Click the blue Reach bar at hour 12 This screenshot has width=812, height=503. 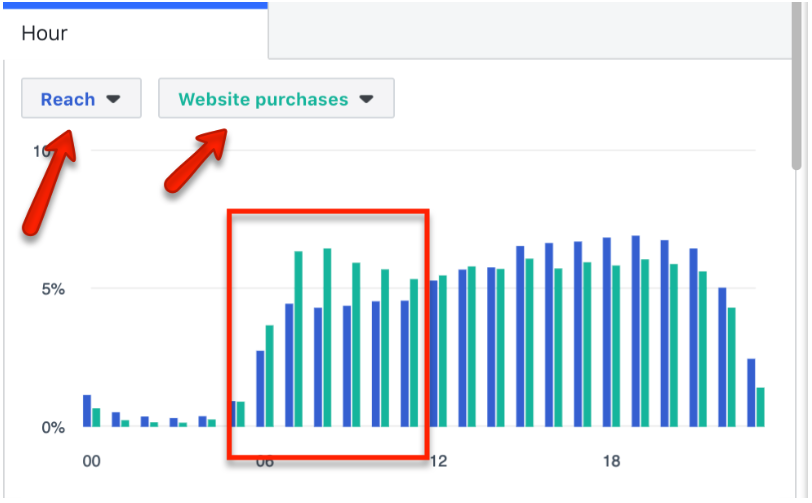pos(434,354)
